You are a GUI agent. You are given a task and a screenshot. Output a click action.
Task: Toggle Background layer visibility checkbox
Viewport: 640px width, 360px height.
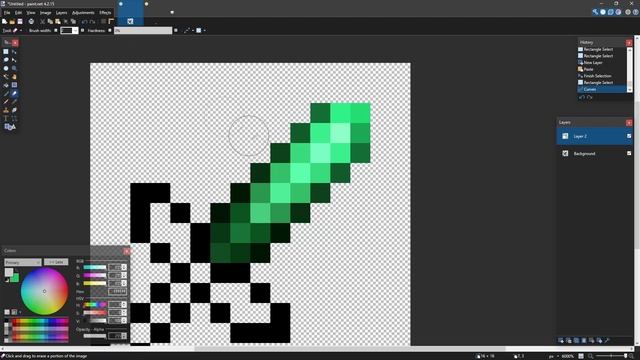click(629, 153)
